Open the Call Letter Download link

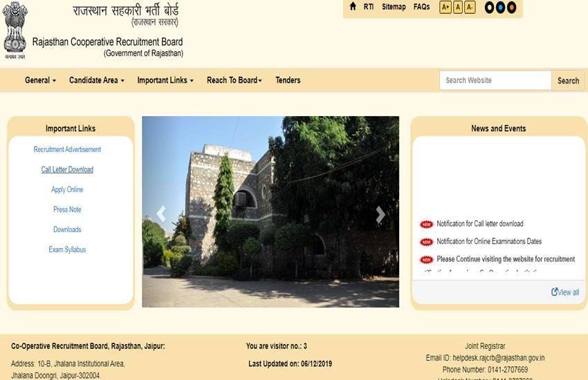pos(67,169)
